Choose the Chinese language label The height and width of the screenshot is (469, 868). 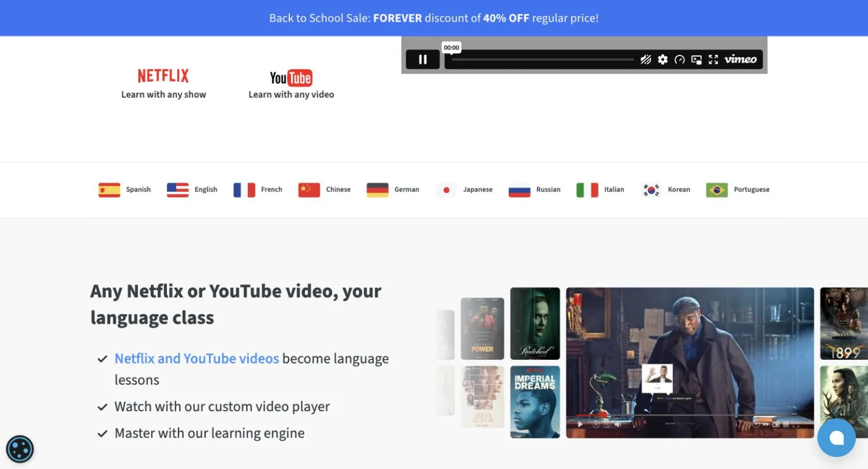click(x=338, y=189)
